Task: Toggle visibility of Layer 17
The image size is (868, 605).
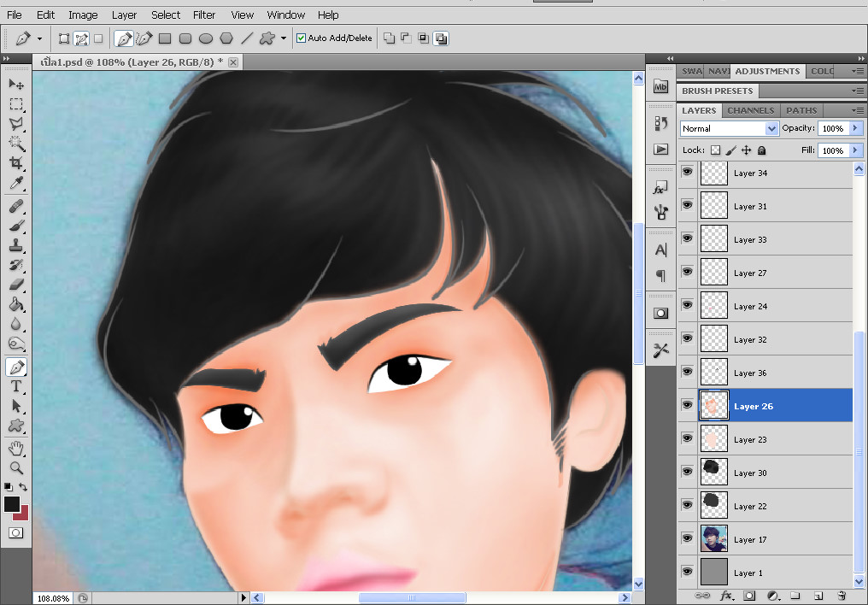Action: coord(687,539)
